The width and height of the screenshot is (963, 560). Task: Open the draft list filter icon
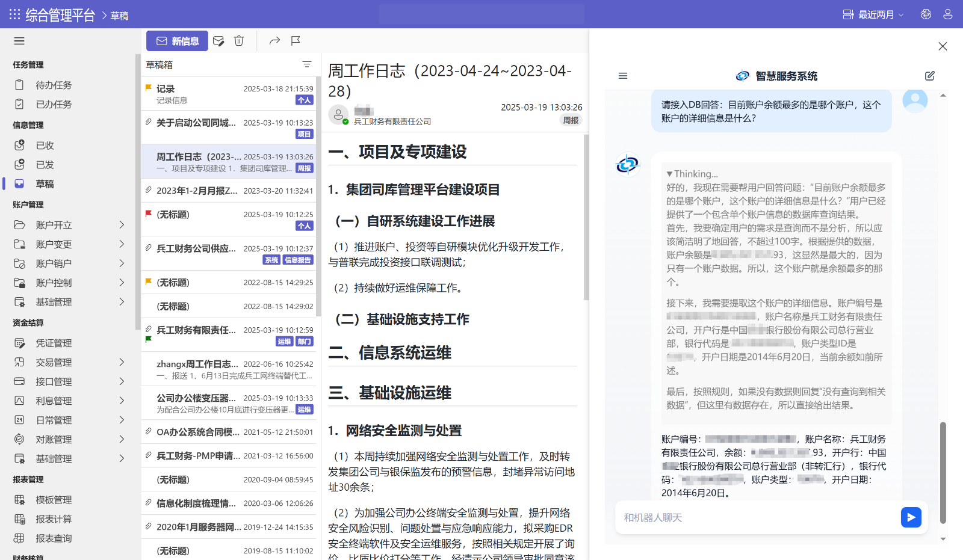pyautogui.click(x=307, y=65)
